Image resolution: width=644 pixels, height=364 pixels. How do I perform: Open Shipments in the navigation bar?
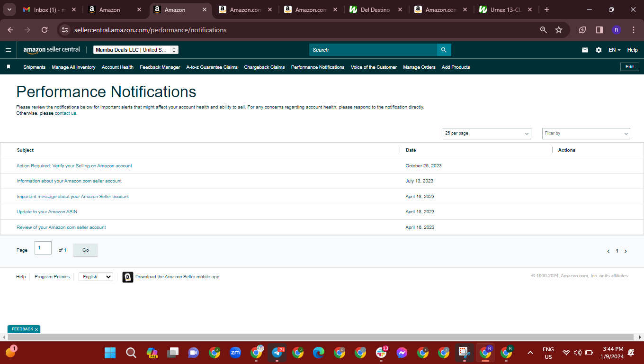click(x=35, y=67)
